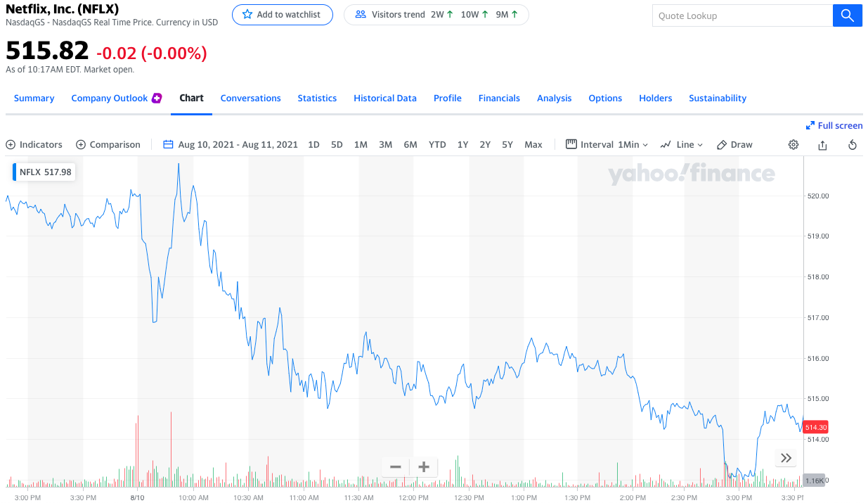Click the NFLX 517.98 series label
This screenshot has width=868, height=503.
pos(45,172)
